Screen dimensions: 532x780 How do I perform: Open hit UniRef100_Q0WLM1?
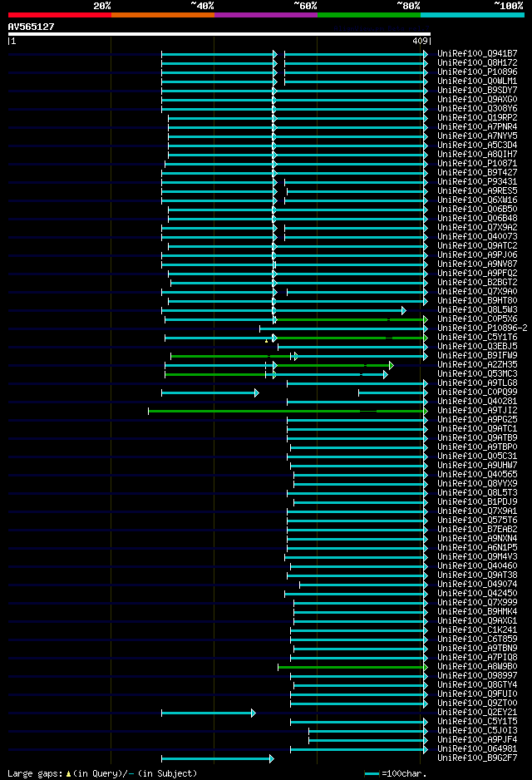[x=477, y=81]
